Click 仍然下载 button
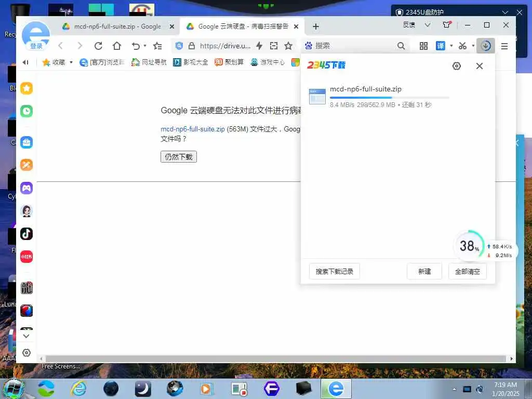The width and height of the screenshot is (532, 399). point(179,157)
